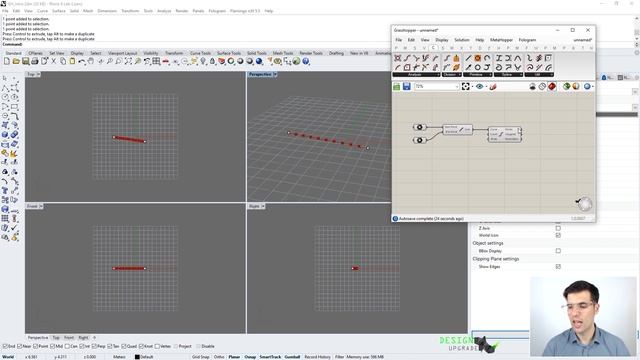
Task: Open the Perspective viewport title dropdown arrow
Action: tap(275, 74)
